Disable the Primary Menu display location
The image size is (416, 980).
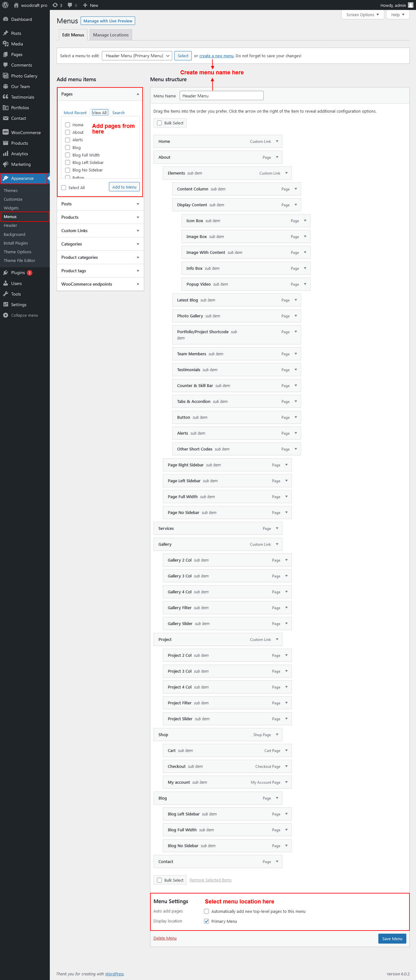pos(206,921)
